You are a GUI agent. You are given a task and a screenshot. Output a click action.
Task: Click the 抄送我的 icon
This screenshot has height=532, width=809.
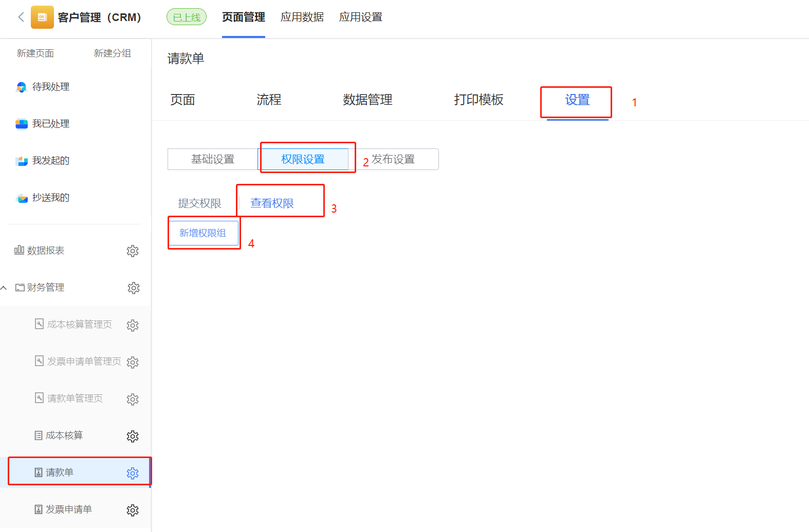(22, 198)
